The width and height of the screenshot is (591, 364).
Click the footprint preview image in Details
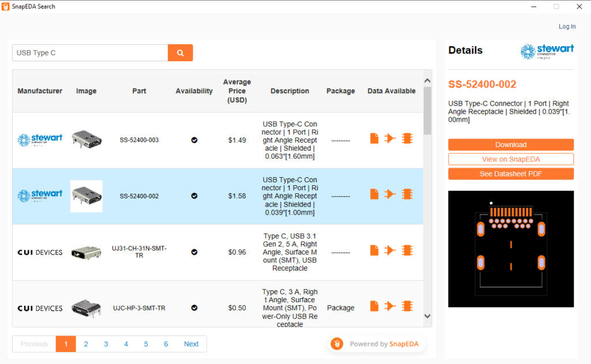(511, 249)
